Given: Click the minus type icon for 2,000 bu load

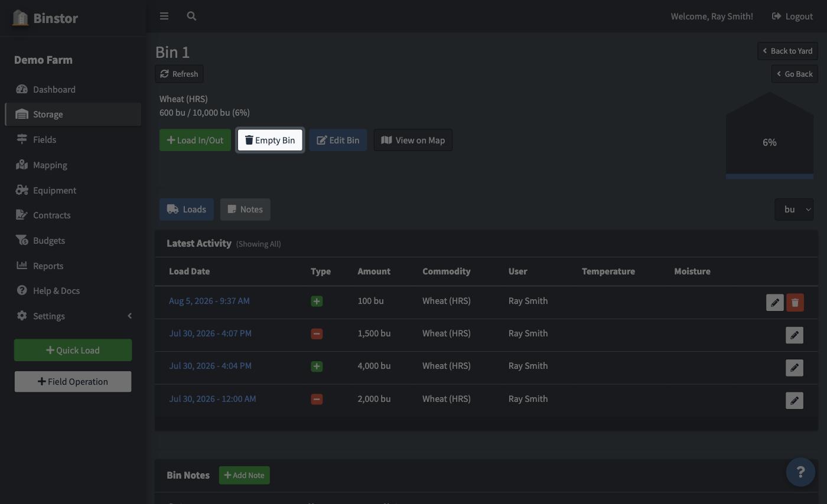Looking at the screenshot, I should pos(317,399).
